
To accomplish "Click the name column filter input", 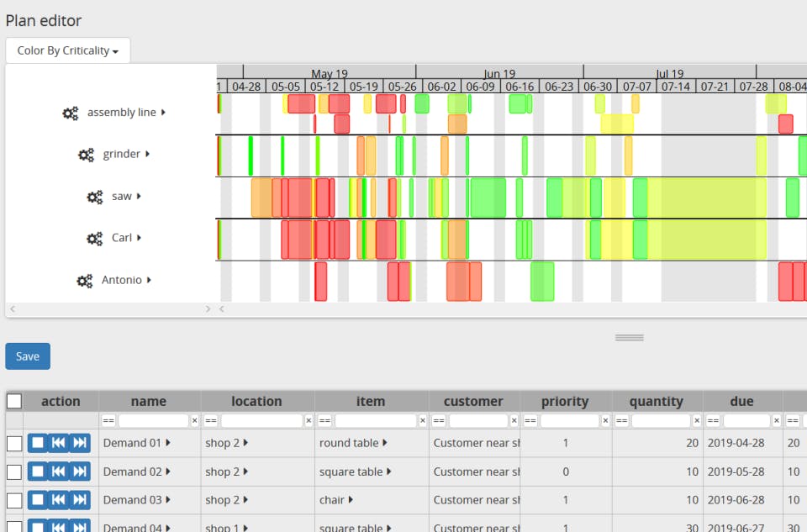I will tap(153, 421).
